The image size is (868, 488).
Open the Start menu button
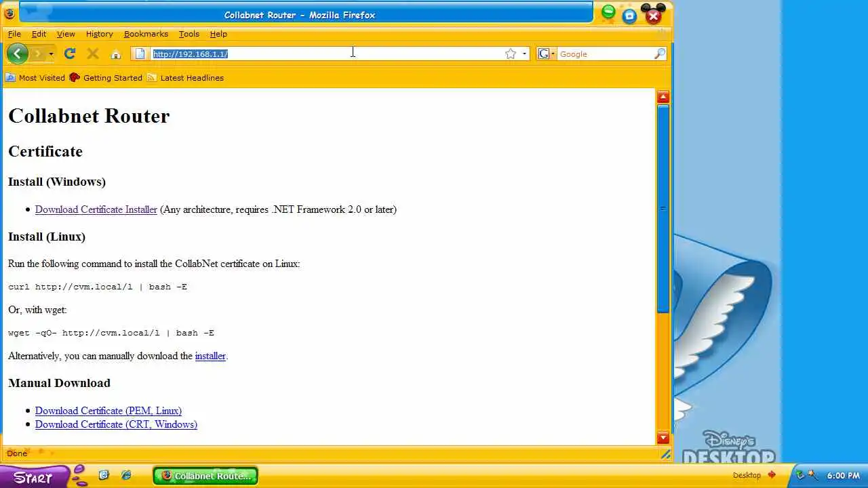pos(33,477)
